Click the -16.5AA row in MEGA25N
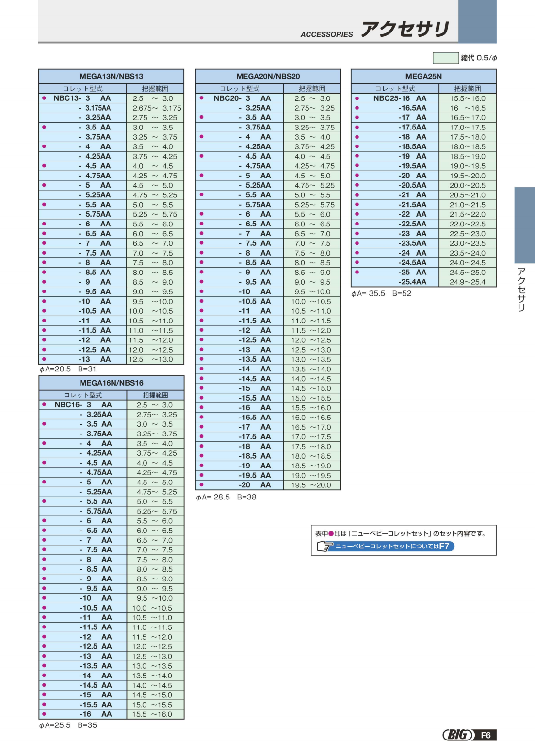The image size is (535, 756). tap(423, 108)
